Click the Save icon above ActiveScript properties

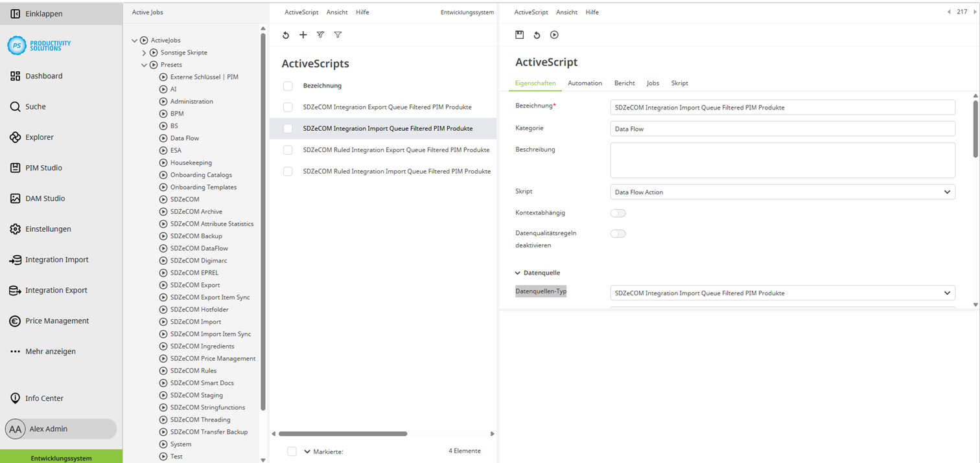tap(519, 35)
